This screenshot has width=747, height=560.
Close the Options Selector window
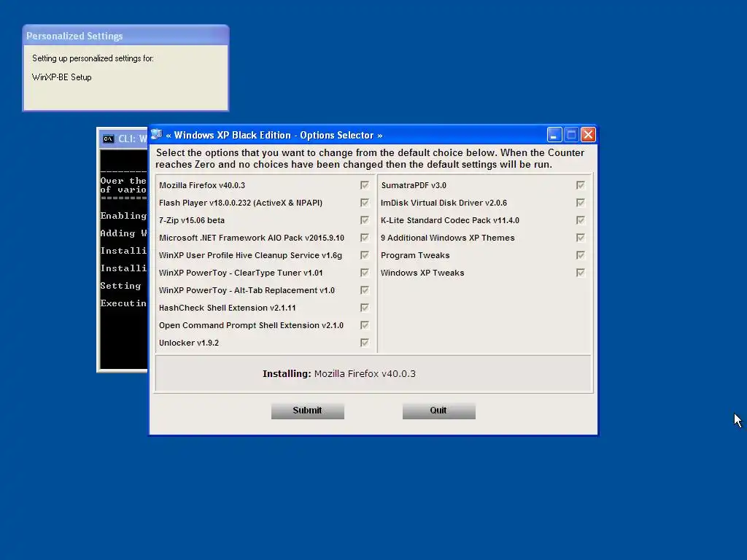(589, 135)
